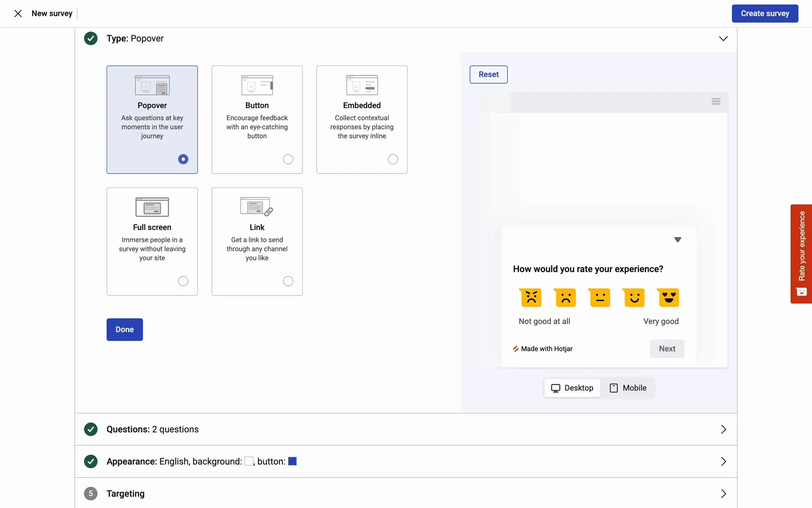This screenshot has width=812, height=508.
Task: Select the Button survey type radio
Action: (x=288, y=159)
